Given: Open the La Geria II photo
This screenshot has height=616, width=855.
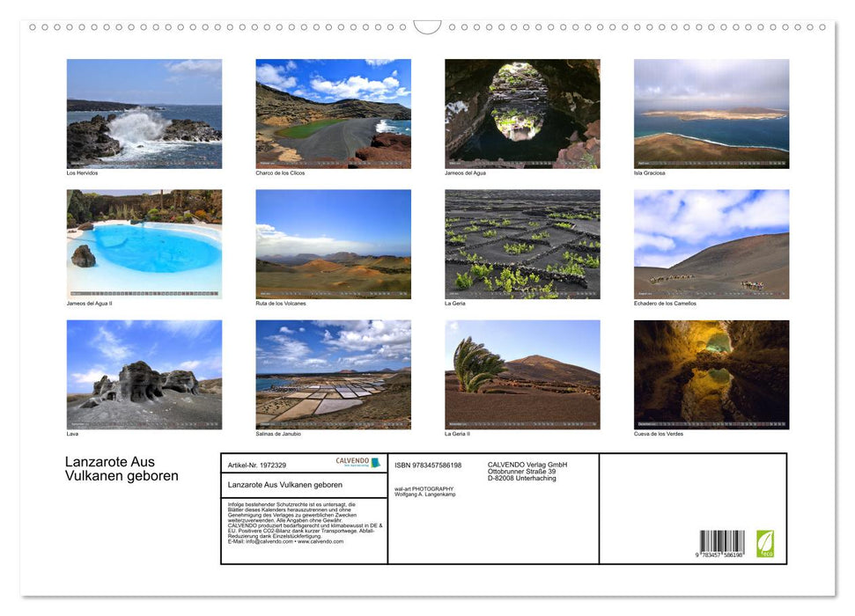Looking at the screenshot, I should [x=521, y=374].
